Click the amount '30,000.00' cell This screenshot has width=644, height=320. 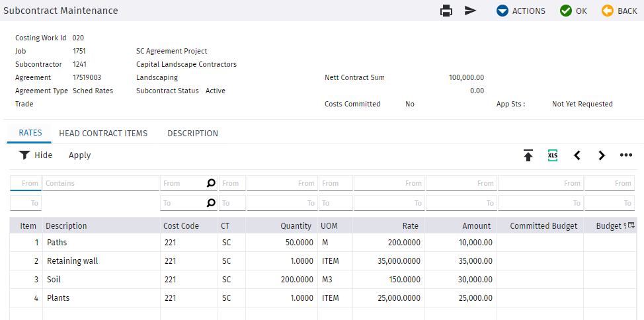pyautogui.click(x=462, y=279)
